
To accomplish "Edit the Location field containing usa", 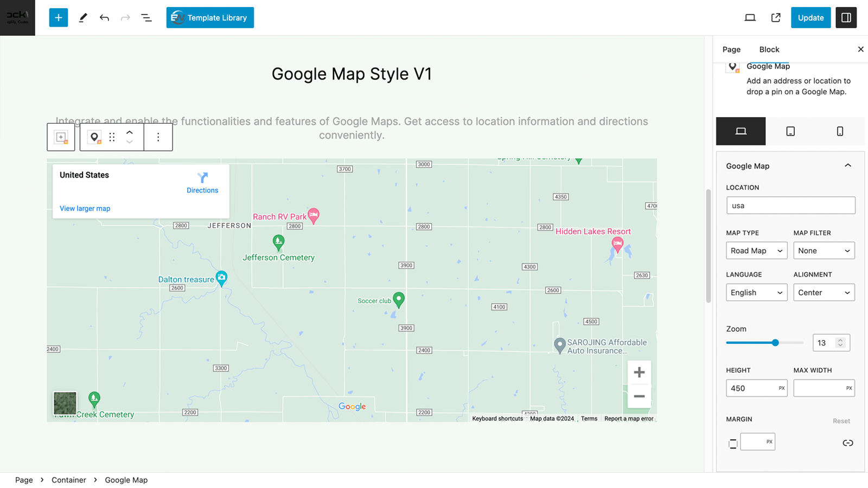I will point(790,206).
